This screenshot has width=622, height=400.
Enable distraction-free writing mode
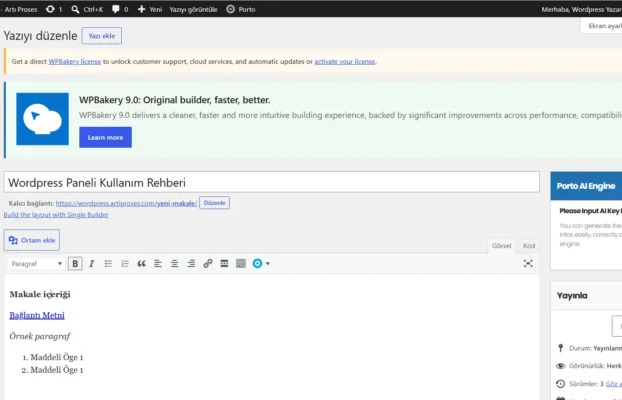[528, 263]
